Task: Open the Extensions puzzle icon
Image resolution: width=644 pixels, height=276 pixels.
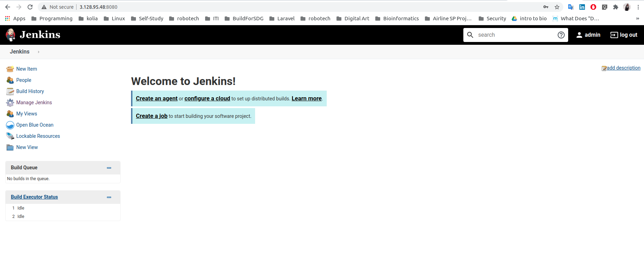Action: click(x=616, y=7)
